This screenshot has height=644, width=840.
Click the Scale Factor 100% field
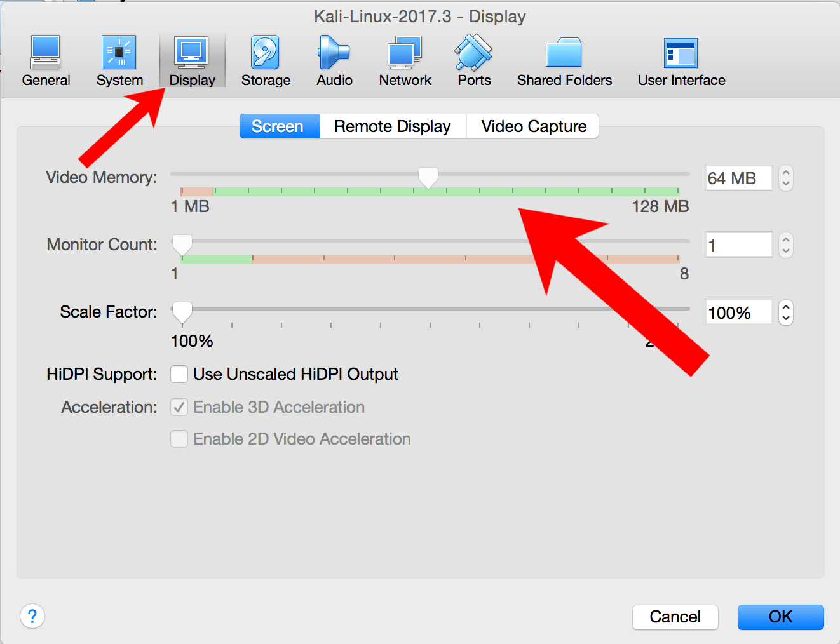point(739,312)
